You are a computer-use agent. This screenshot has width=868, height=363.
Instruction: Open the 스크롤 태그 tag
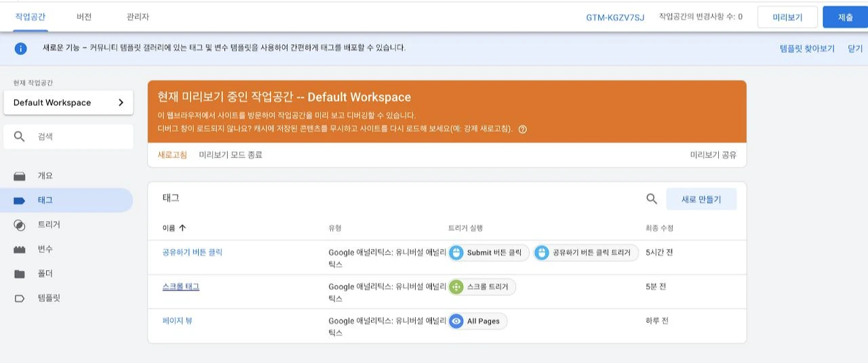click(181, 286)
